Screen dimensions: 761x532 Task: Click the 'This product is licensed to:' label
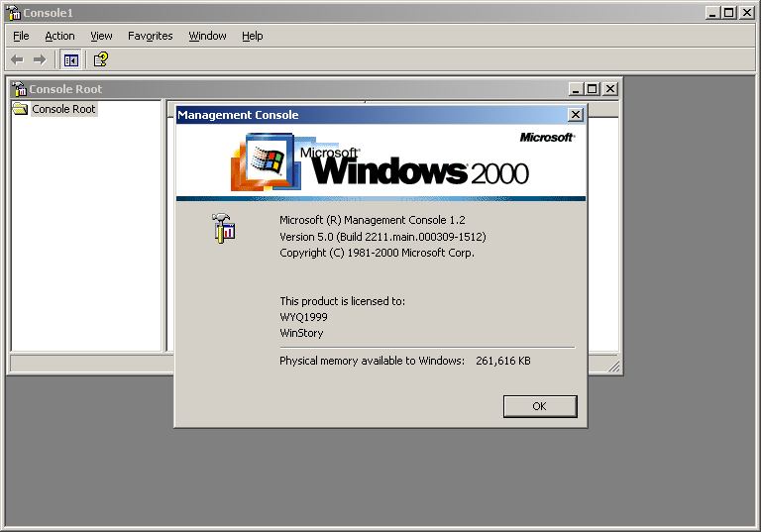[x=342, y=301]
